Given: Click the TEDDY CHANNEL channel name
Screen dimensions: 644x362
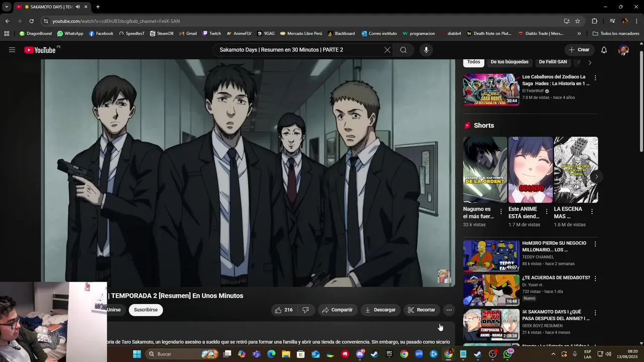Looking at the screenshot, I should coord(538,257).
